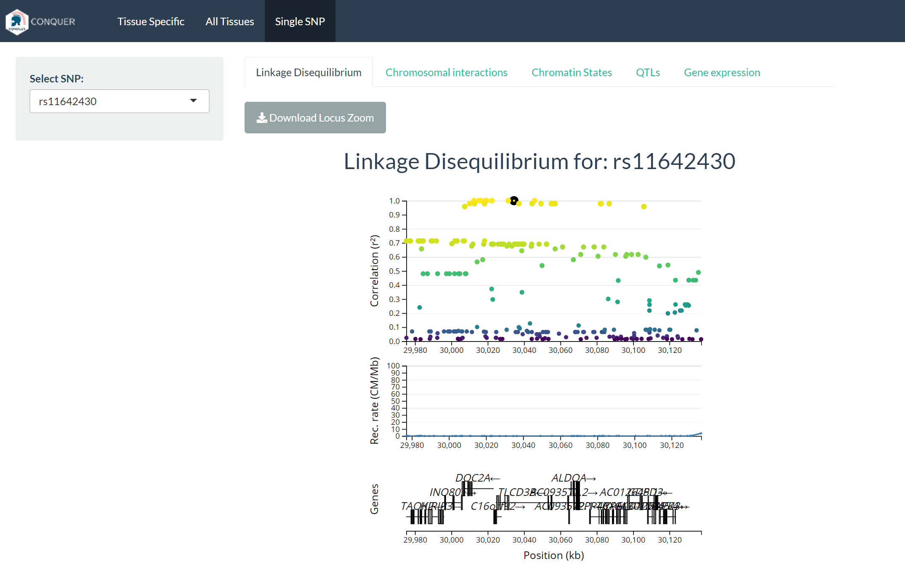
Task: Switch to the Chromosomal interactions tab
Action: (447, 72)
